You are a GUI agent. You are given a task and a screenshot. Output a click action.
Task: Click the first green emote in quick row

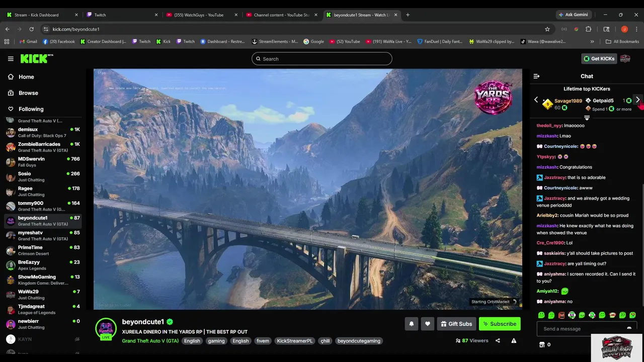[x=541, y=315]
